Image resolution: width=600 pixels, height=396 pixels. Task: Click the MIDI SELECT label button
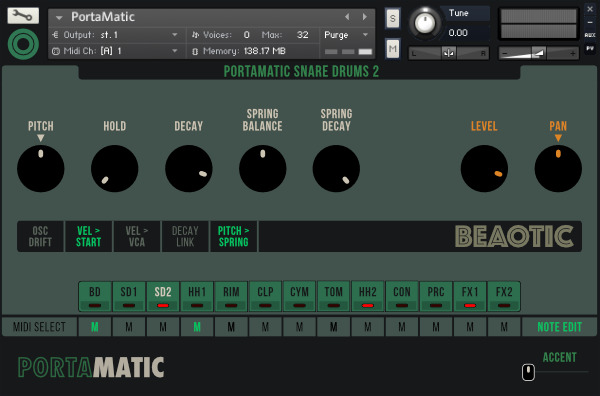tap(39, 327)
